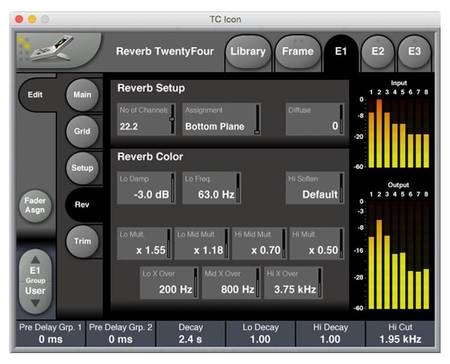This screenshot has height=364, width=450.
Task: Minimize the TC Icon window
Action: pos(32,19)
